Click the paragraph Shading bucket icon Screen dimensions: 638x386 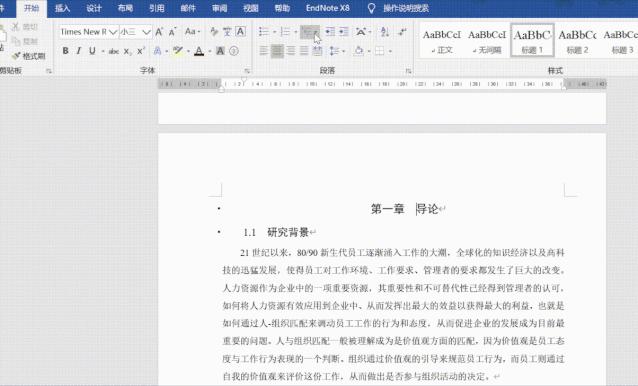click(358, 51)
